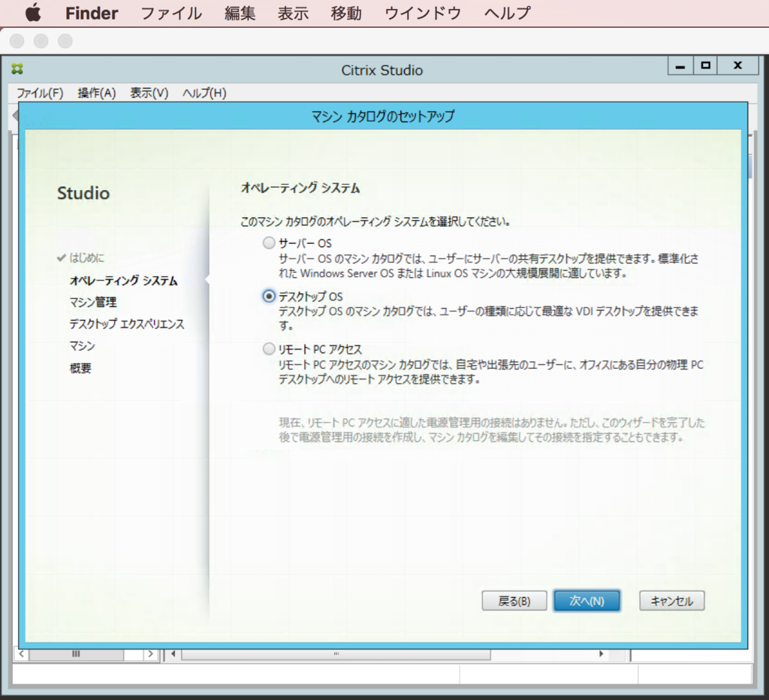Click the Citrix Studio app icon in title bar
This screenshot has width=769, height=700.
click(x=17, y=68)
